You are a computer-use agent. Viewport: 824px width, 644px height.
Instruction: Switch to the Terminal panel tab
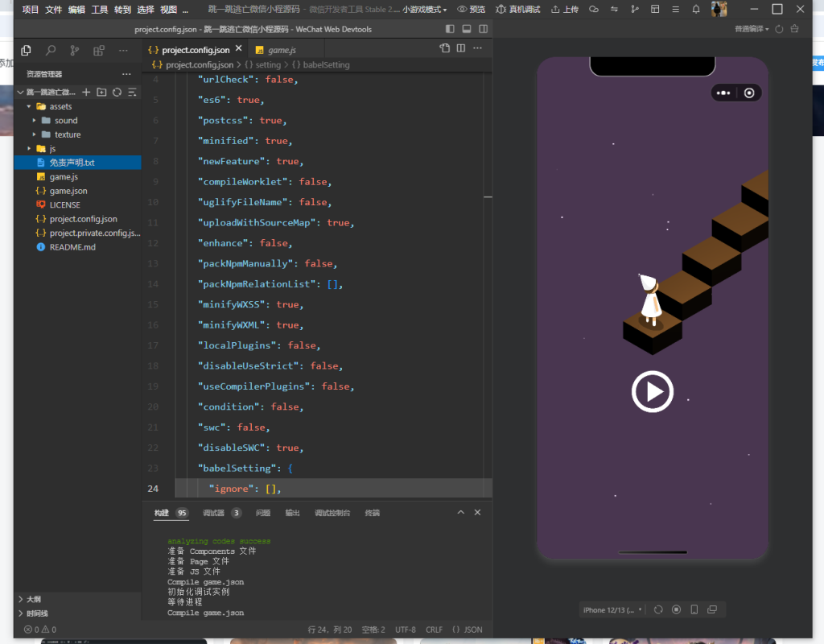coord(372,513)
